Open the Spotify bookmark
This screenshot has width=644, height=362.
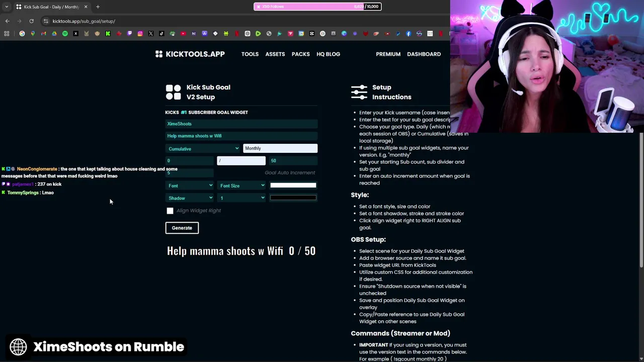[x=65, y=34]
